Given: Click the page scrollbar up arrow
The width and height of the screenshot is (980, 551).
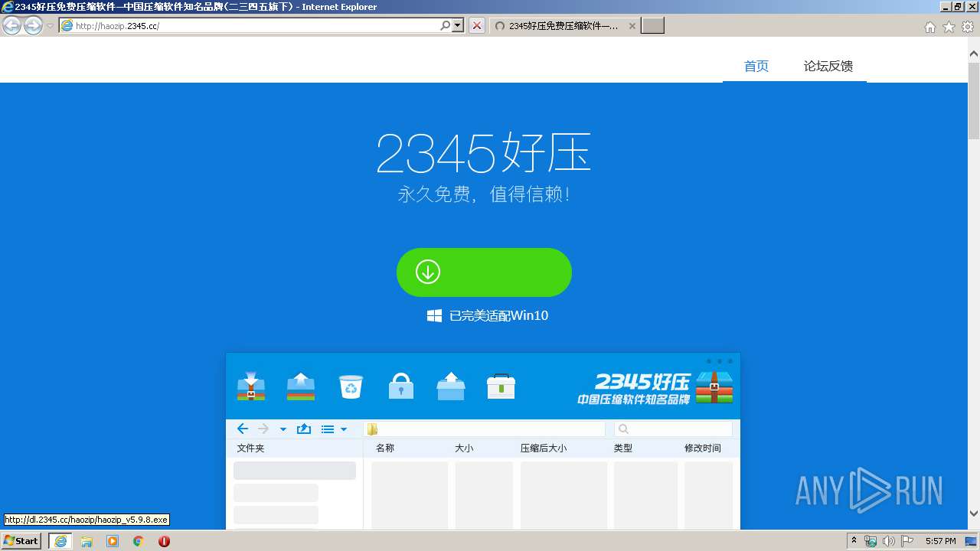Looking at the screenshot, I should [974, 54].
